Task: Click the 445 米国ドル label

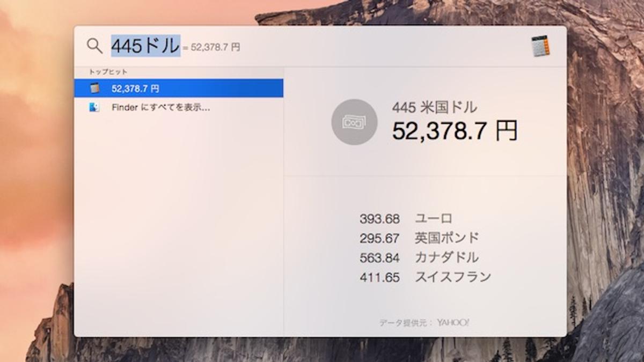Action: pos(434,107)
